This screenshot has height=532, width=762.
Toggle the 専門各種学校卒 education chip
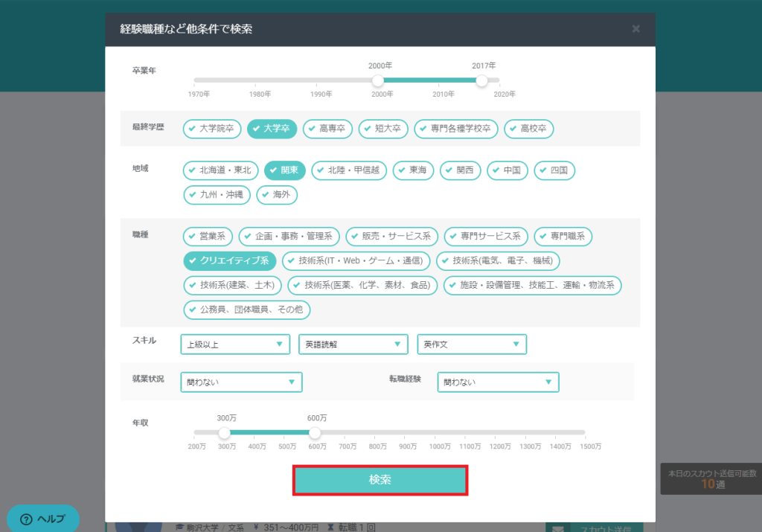point(455,129)
